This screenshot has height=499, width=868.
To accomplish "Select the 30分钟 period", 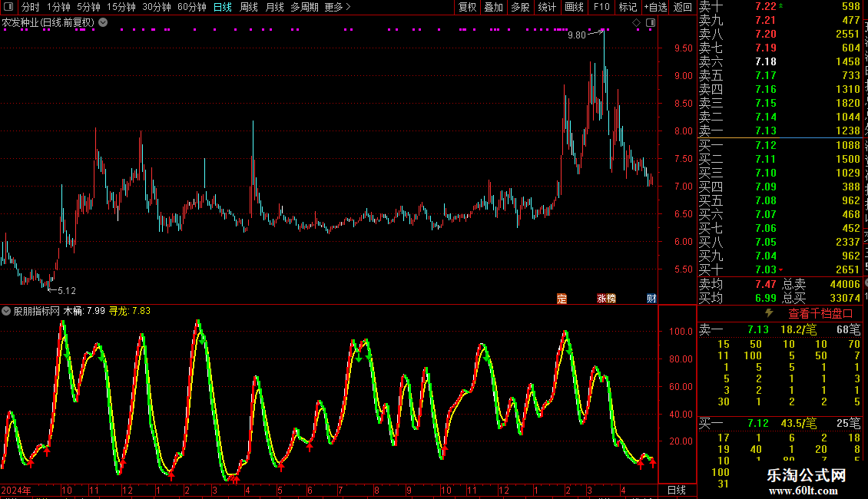I will click(x=156, y=7).
